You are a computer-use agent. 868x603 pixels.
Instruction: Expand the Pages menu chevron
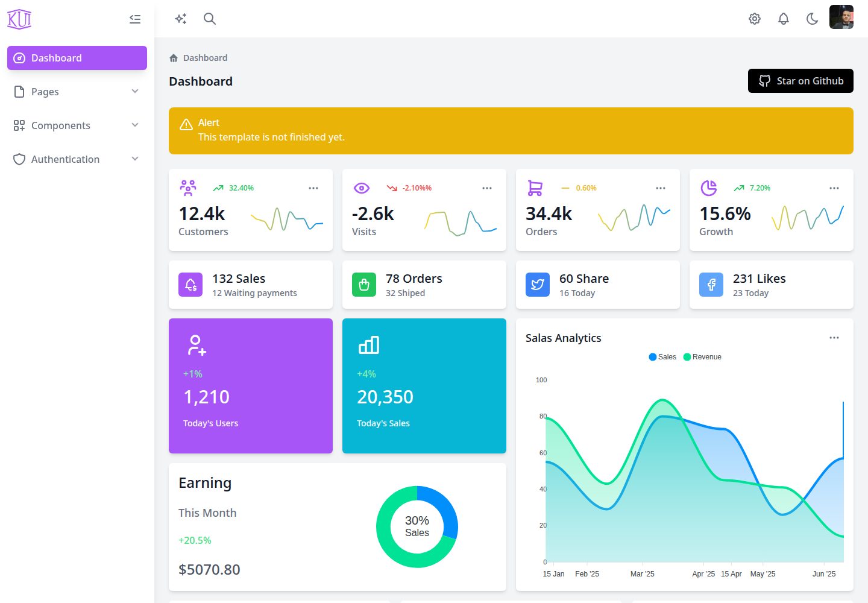coord(135,92)
